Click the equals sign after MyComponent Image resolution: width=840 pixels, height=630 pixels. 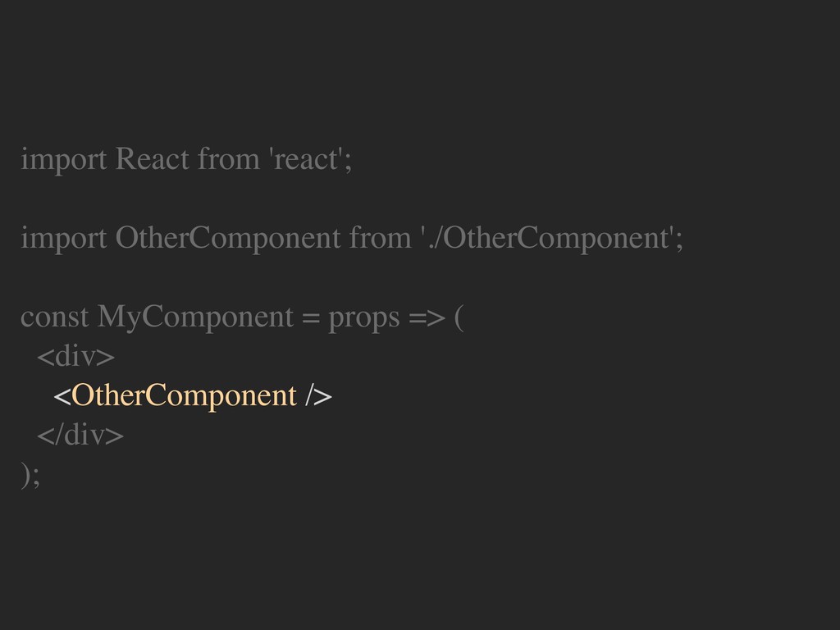tap(311, 317)
